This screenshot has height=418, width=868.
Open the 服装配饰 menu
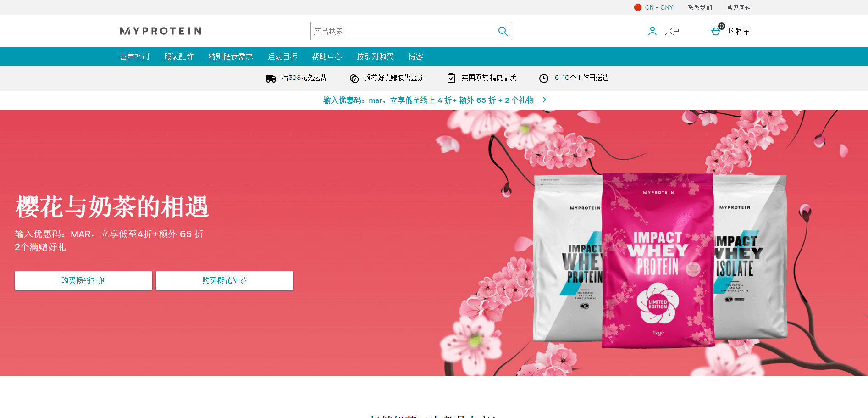click(179, 56)
